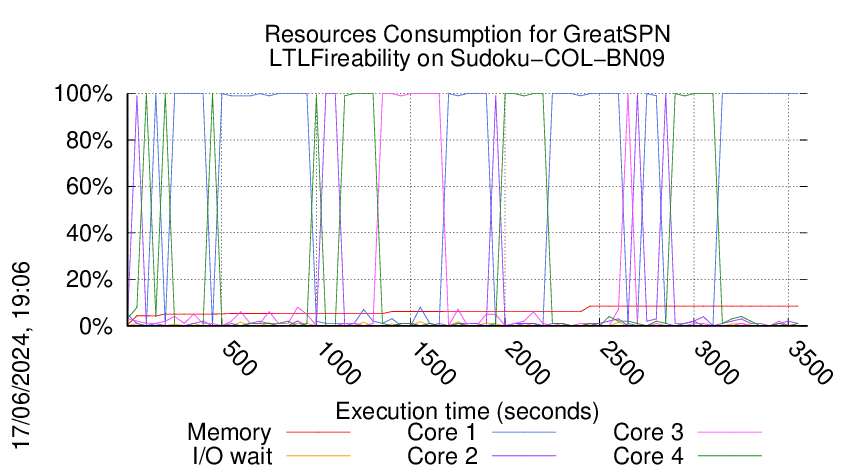Click the 40% y-axis label
The height and width of the screenshot is (475, 850).
coord(89,234)
